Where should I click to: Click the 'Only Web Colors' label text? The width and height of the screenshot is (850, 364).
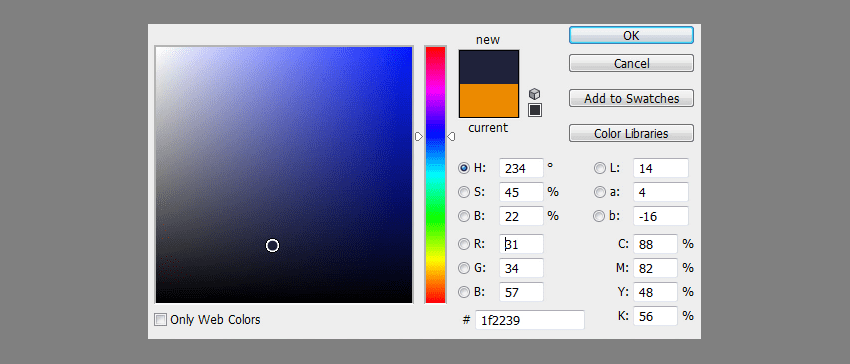[x=215, y=320]
